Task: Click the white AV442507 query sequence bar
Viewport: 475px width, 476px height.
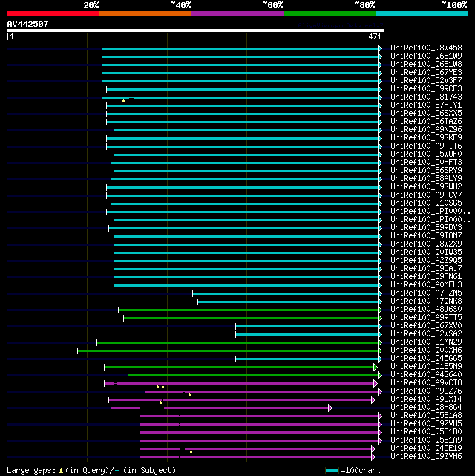Action: pos(196,30)
